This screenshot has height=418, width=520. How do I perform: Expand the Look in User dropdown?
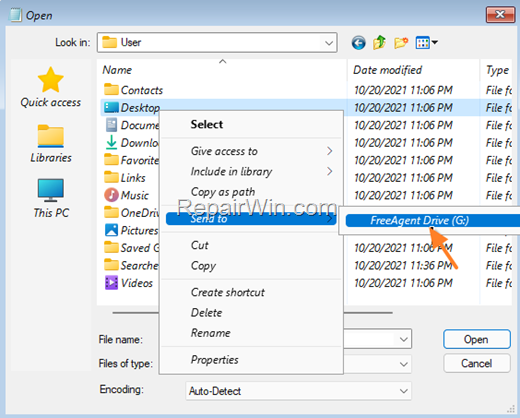tap(217, 43)
